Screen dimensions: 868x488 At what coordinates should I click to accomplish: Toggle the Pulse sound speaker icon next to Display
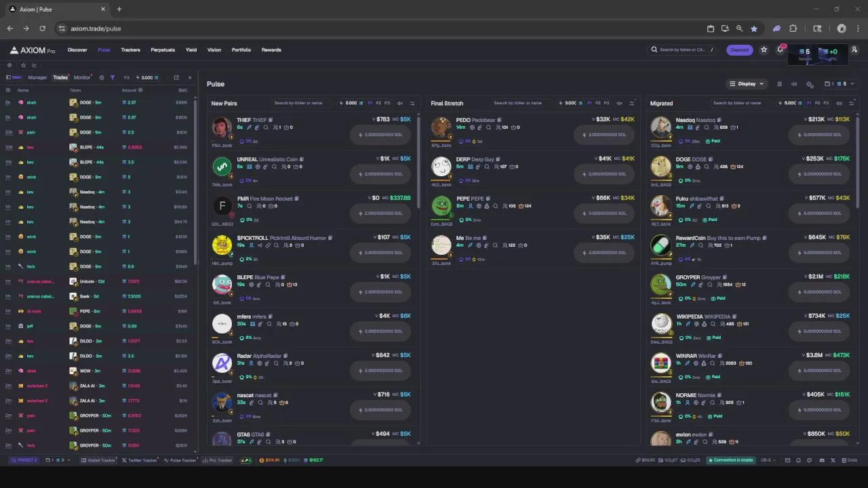pyautogui.click(x=794, y=84)
